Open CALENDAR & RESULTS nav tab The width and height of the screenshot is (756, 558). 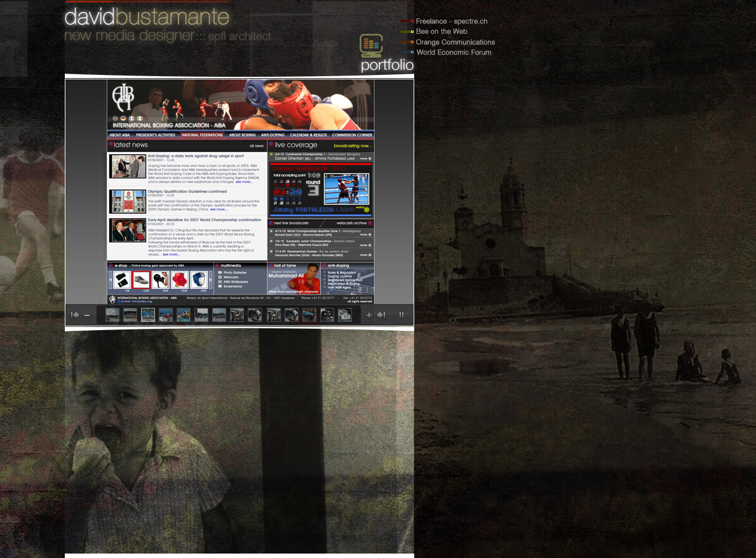click(x=308, y=135)
